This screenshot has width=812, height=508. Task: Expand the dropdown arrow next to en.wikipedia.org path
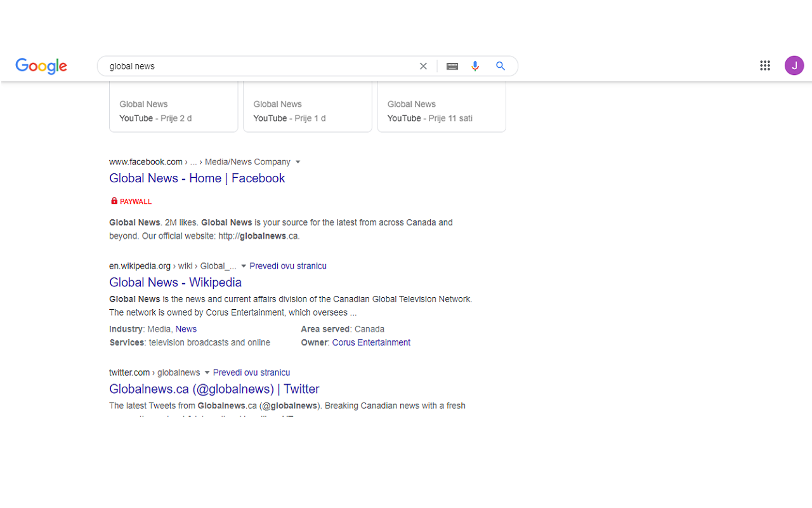[244, 266]
